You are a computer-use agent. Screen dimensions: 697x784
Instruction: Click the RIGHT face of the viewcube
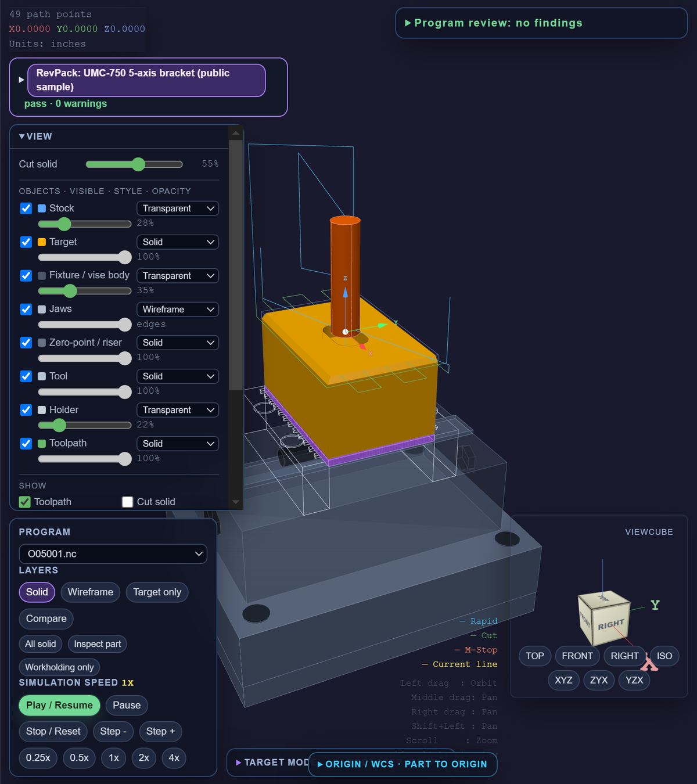(x=611, y=625)
